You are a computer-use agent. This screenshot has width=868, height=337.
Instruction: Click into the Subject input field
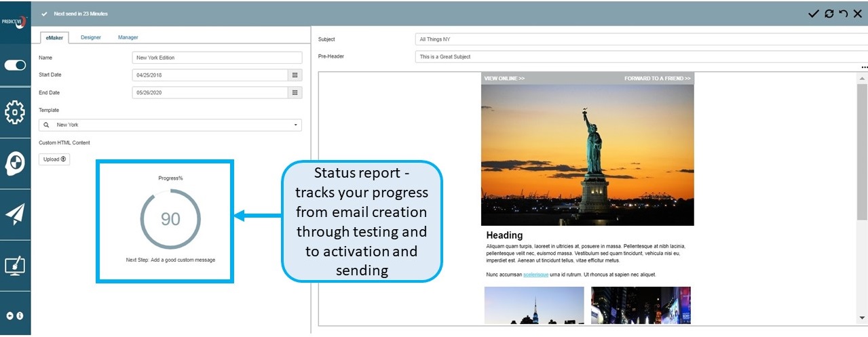638,39
